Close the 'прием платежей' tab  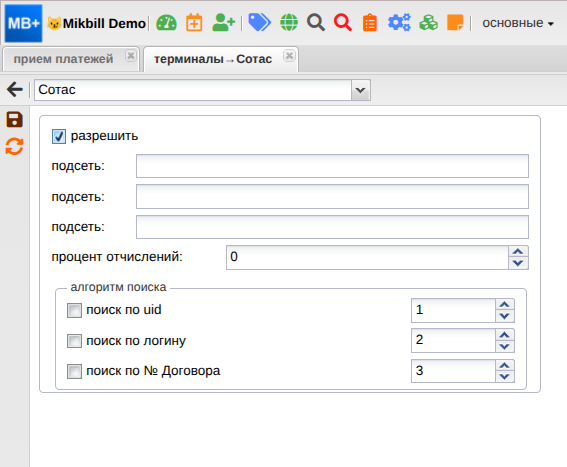tap(131, 56)
